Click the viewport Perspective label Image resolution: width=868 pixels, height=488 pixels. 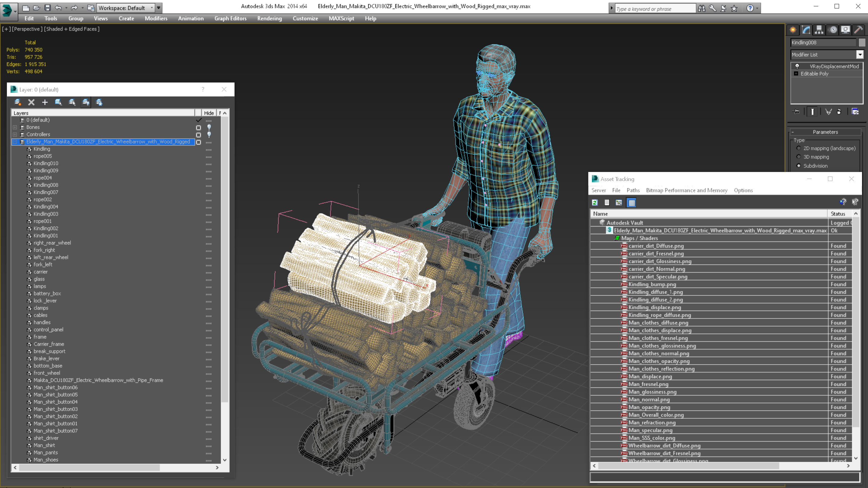[x=27, y=29]
